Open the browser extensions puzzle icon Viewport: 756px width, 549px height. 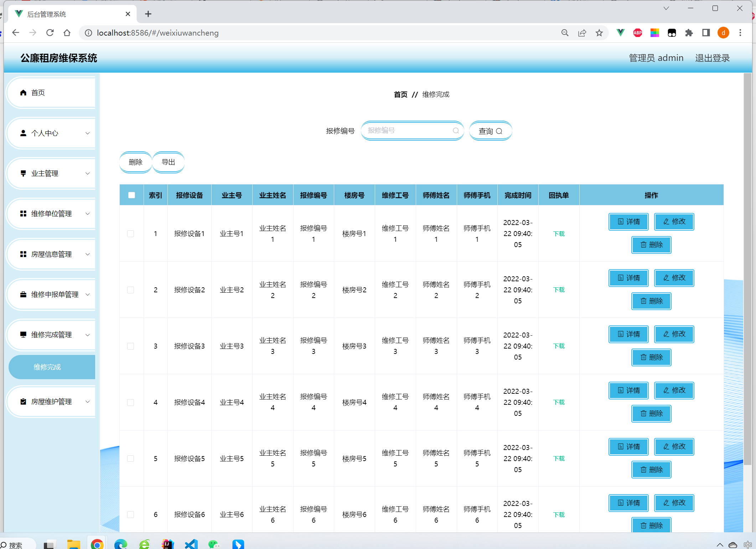point(689,33)
